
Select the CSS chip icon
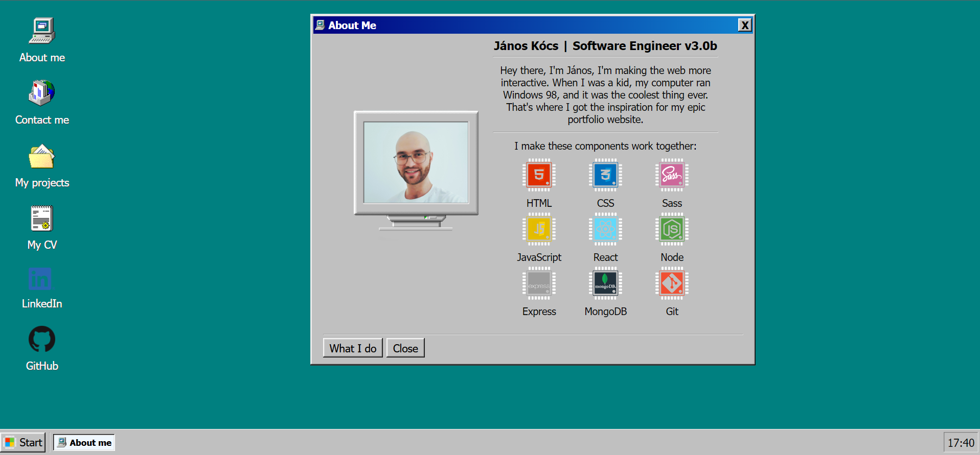(605, 175)
